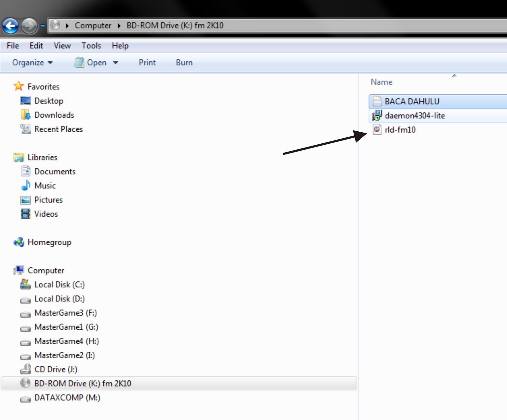Click the Documents library icon
This screenshot has width=507, height=420.
26,171
